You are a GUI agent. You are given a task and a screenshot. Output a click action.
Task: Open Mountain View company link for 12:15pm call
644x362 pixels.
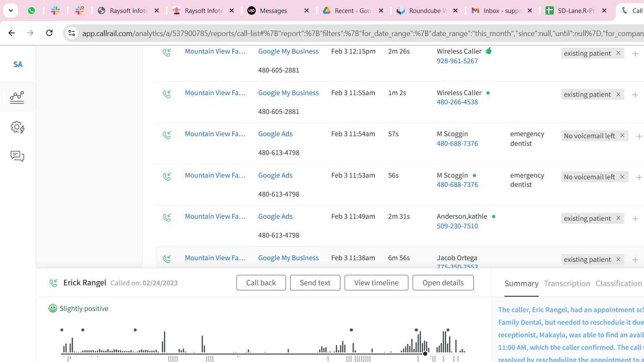215,51
